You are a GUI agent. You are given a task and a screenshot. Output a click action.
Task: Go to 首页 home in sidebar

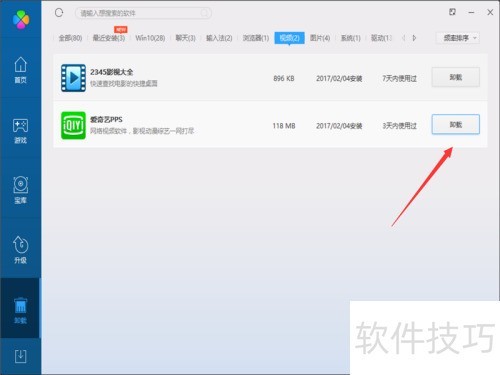(x=20, y=69)
